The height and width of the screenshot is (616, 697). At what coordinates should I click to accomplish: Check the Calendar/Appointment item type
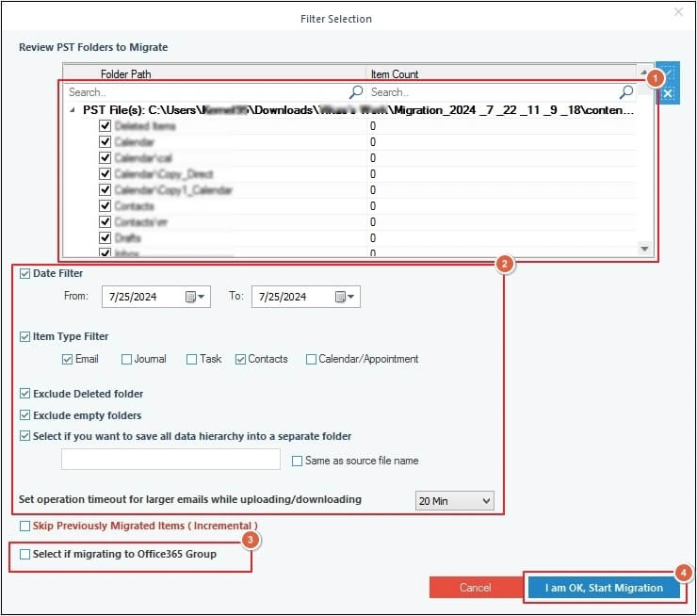[x=311, y=359]
